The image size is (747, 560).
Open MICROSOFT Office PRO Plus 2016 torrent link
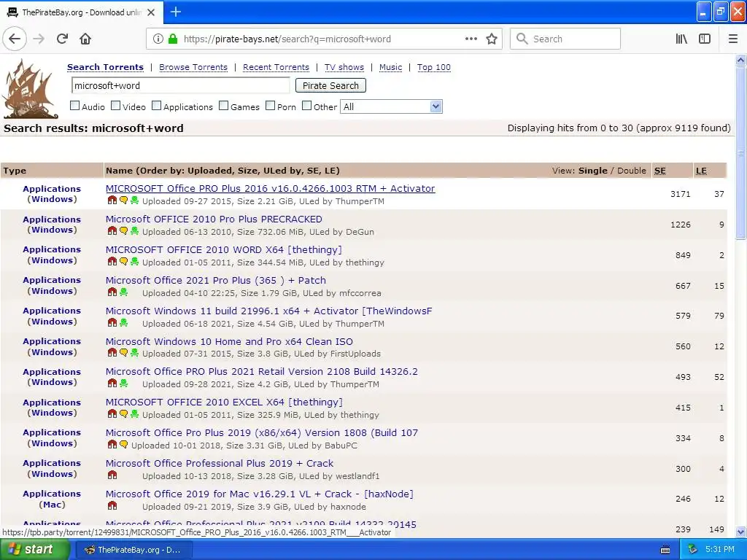(x=270, y=189)
